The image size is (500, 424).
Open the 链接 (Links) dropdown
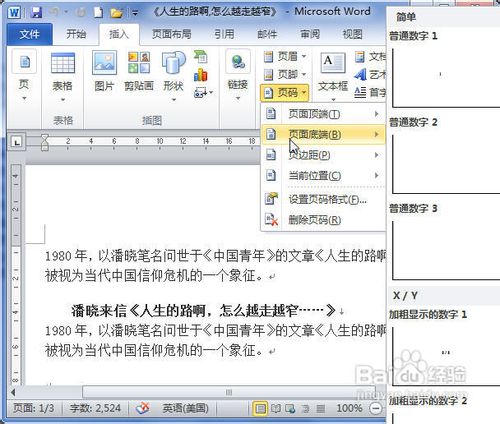(x=238, y=75)
